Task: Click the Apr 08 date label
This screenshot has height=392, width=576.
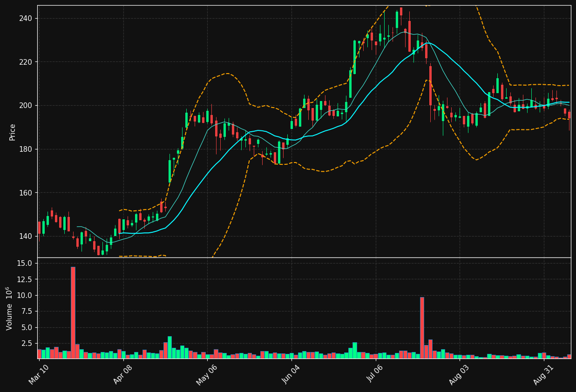Action: [123, 374]
